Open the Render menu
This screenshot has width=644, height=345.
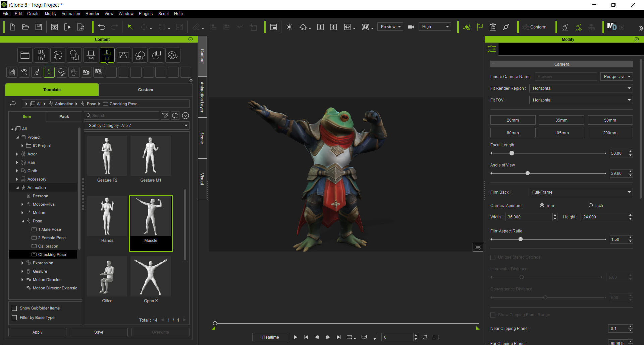pyautogui.click(x=92, y=14)
